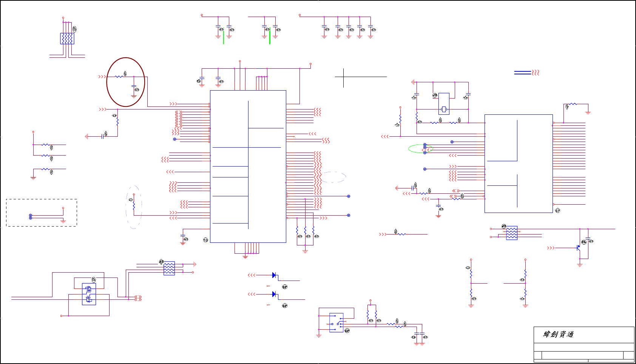Viewport: 636px width, 364px height.
Task: Select the blue double-line bus symbol
Action: [x=523, y=72]
